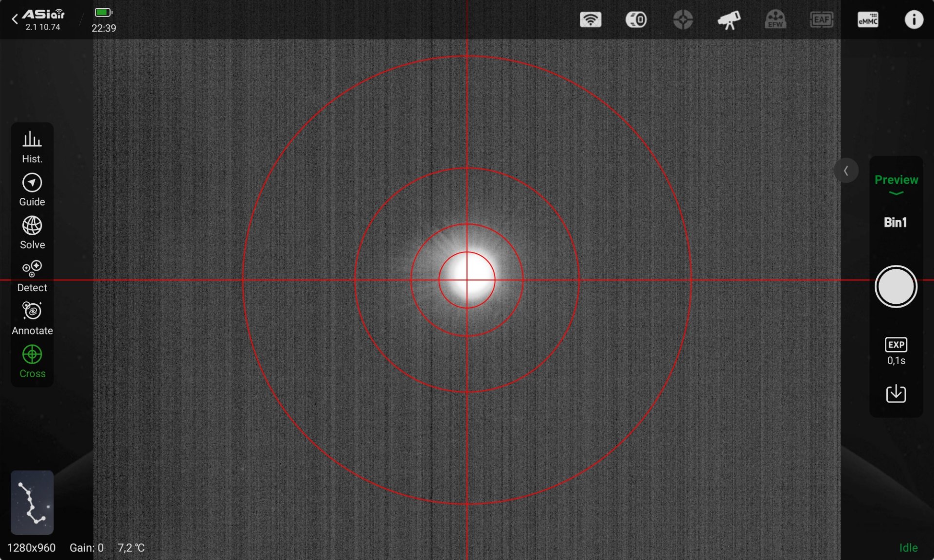This screenshot has width=934, height=560.
Task: Change the Bin1 binning setting
Action: (x=896, y=223)
